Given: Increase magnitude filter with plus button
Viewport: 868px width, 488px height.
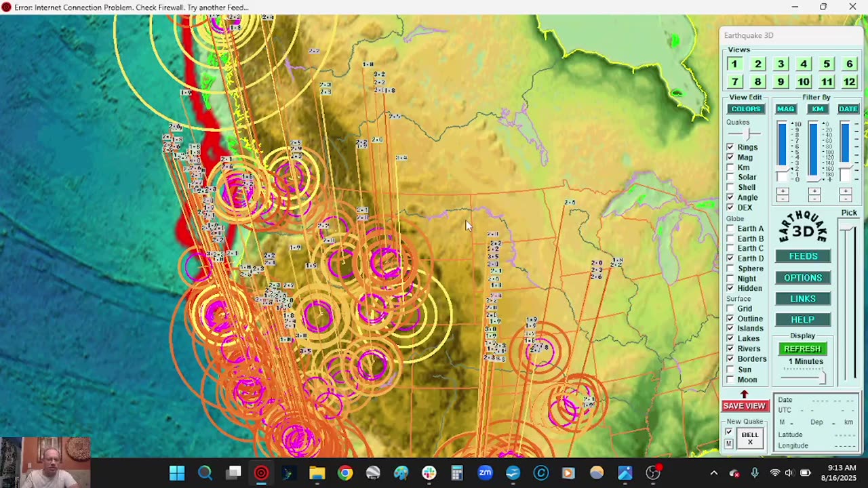Looking at the screenshot, I should click(783, 192).
